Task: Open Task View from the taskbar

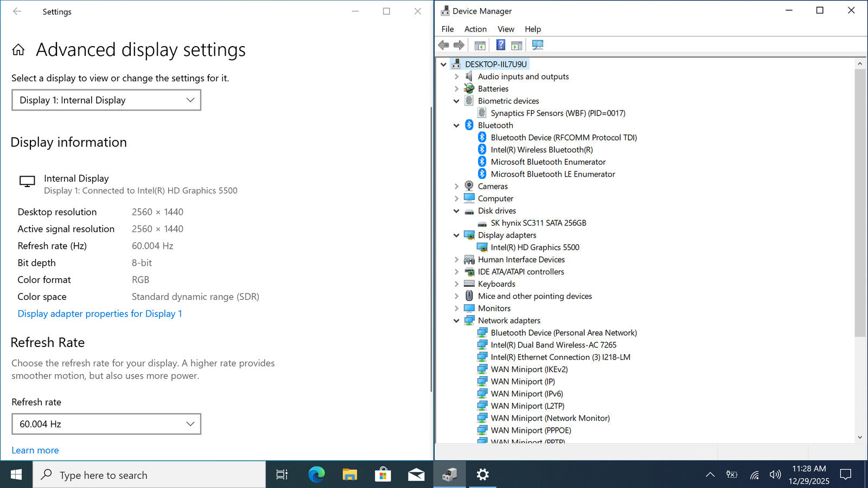Action: click(x=282, y=475)
